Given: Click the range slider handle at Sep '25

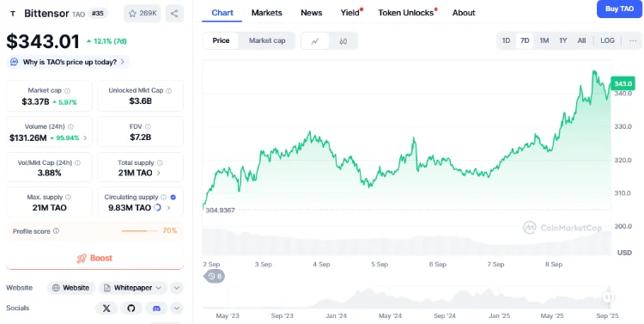Looking at the screenshot, I should pyautogui.click(x=608, y=296).
